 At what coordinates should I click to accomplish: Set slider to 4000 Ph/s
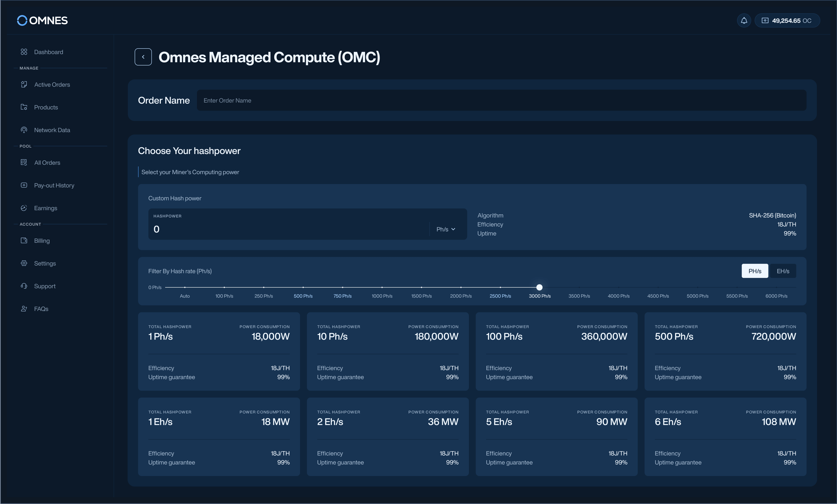click(619, 296)
